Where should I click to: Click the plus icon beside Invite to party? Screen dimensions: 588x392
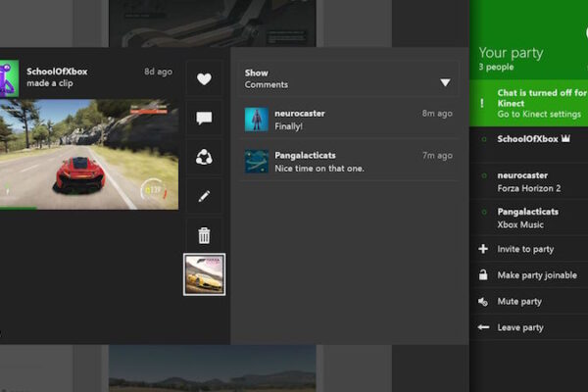click(483, 249)
